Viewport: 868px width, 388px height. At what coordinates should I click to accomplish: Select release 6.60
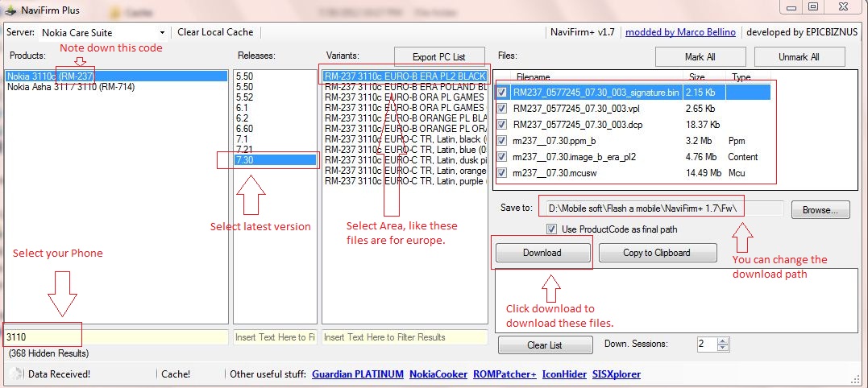click(x=275, y=129)
